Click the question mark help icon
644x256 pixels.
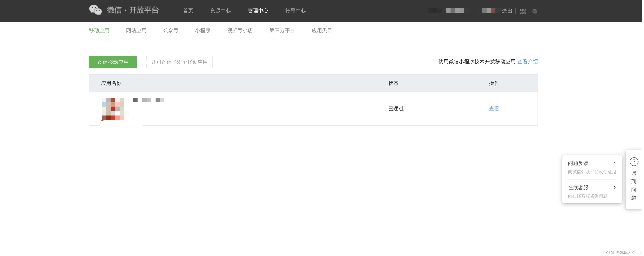point(634,162)
